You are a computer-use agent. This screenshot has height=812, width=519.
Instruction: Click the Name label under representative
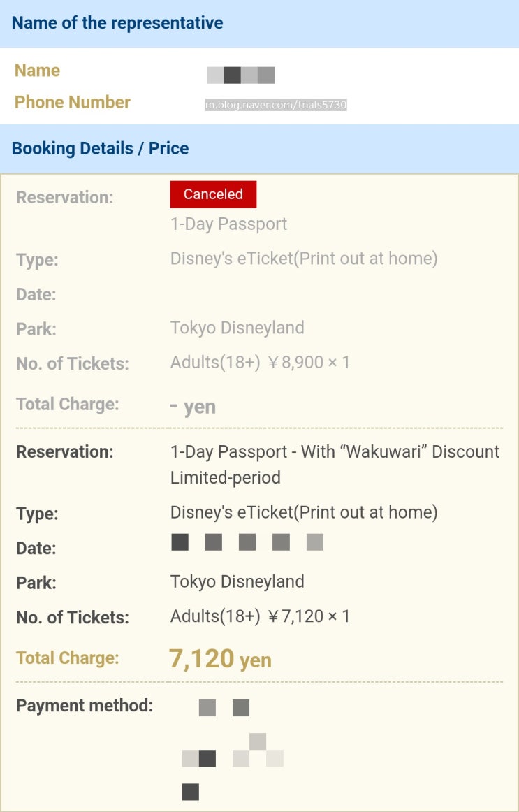point(37,71)
